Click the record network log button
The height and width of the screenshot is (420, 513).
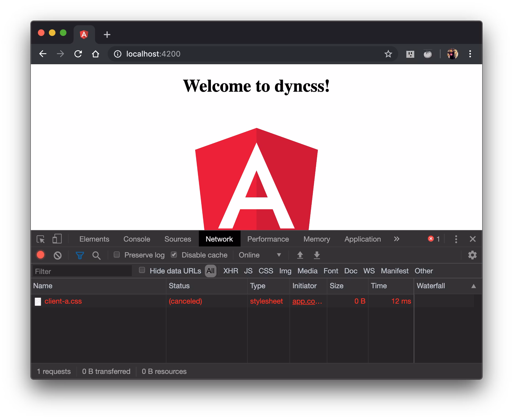41,255
